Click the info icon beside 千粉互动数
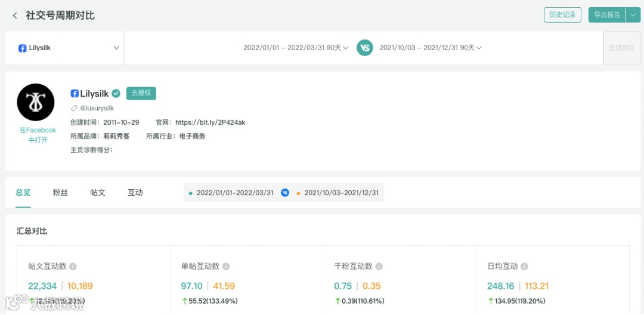This screenshot has width=644, height=315. pos(379,267)
